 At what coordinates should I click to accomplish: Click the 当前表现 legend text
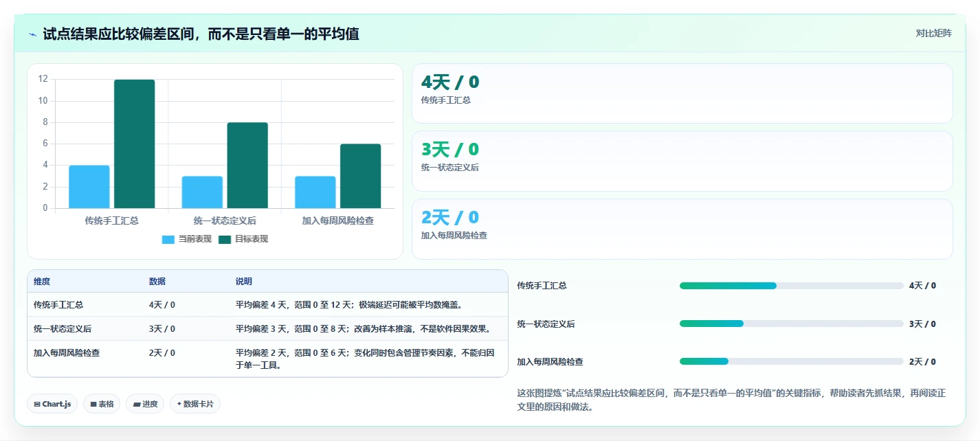[x=195, y=239]
